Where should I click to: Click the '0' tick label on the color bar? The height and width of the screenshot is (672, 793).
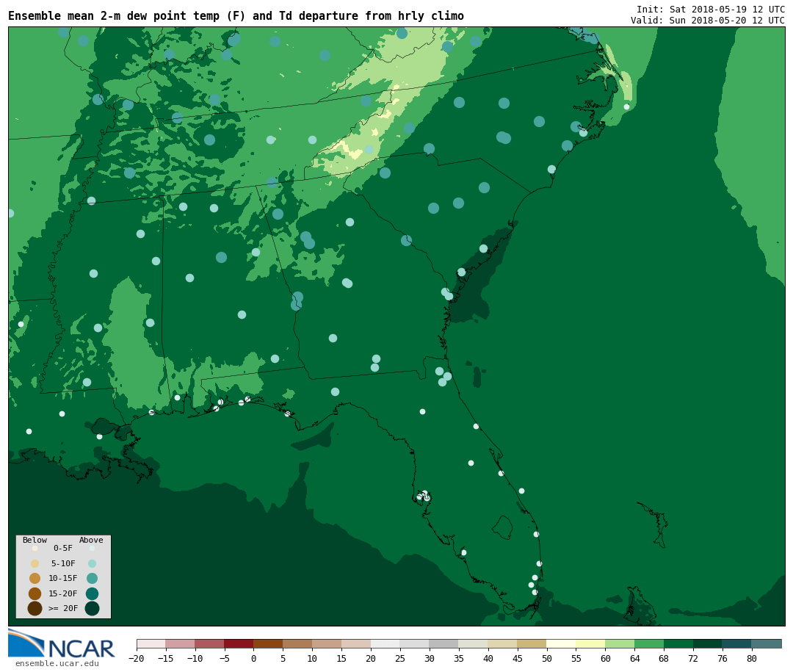[254, 658]
